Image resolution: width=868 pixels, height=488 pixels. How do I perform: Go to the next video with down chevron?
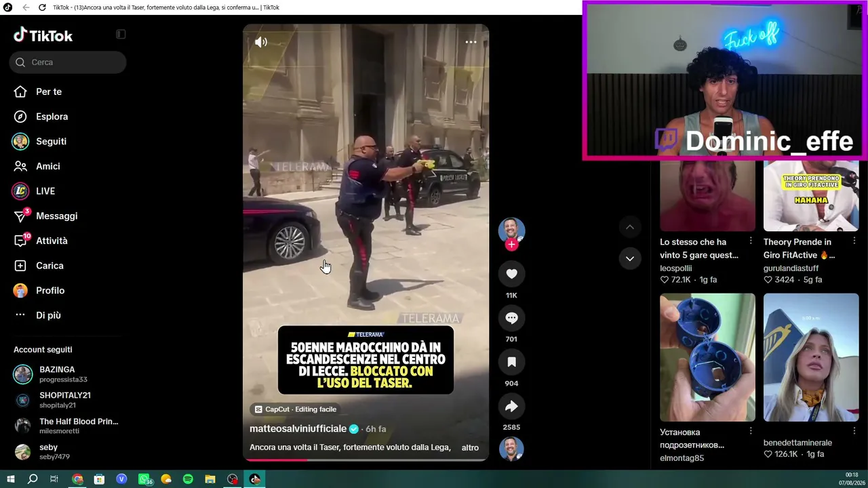[x=630, y=258]
